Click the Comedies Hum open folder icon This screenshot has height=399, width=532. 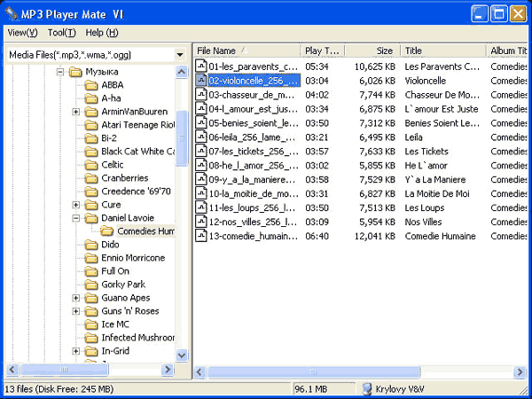pos(106,231)
